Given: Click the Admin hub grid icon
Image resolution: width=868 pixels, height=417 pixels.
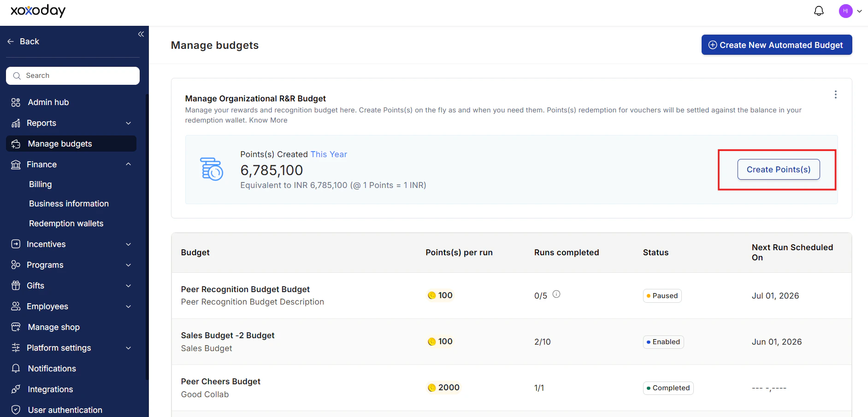Looking at the screenshot, I should pyautogui.click(x=16, y=102).
